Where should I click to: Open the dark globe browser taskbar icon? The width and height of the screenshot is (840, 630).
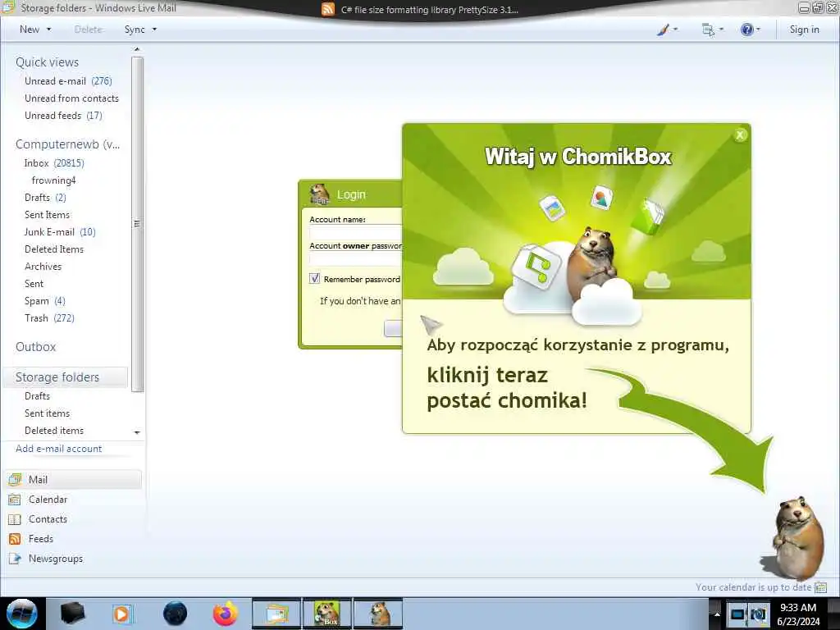tap(175, 614)
